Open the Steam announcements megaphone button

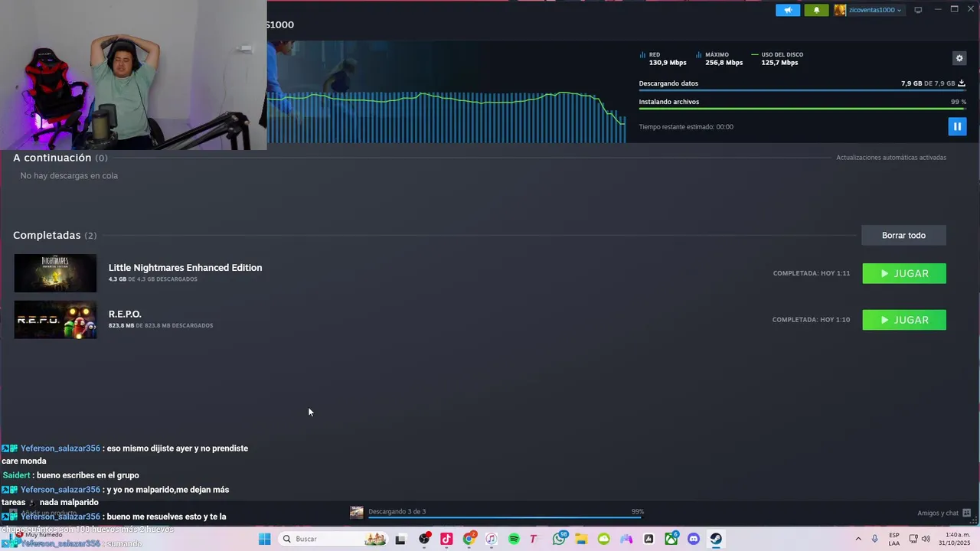pos(788,10)
